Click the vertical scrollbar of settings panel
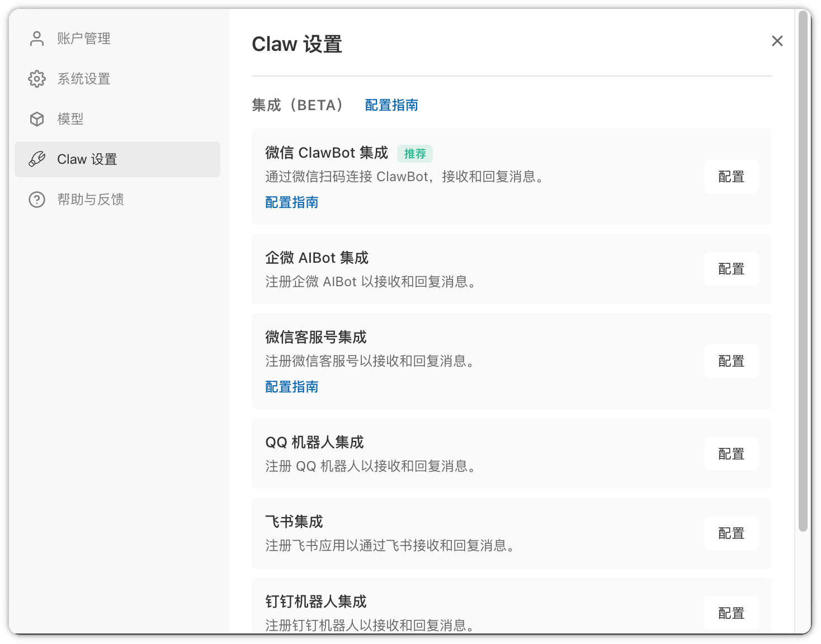821x644 pixels. pyautogui.click(x=803, y=280)
